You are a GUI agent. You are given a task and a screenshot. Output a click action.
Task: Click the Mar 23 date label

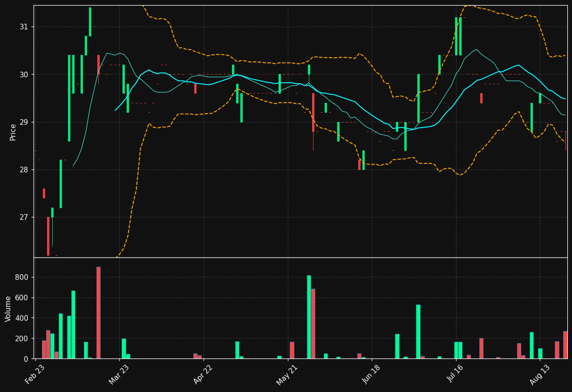pos(119,374)
